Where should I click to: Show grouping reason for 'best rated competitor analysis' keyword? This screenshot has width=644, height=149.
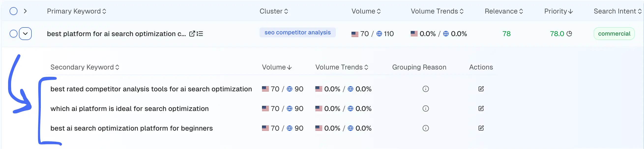point(425,89)
